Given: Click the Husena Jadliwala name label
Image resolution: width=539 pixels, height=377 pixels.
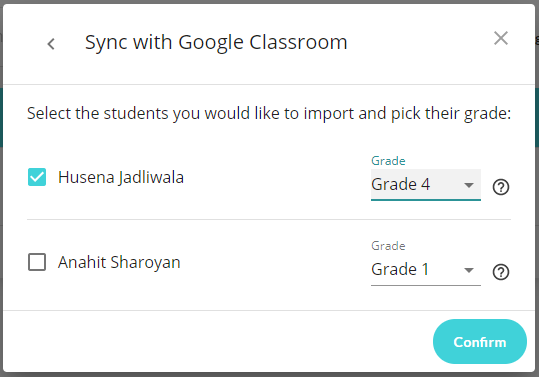Looking at the screenshot, I should click(x=121, y=177).
